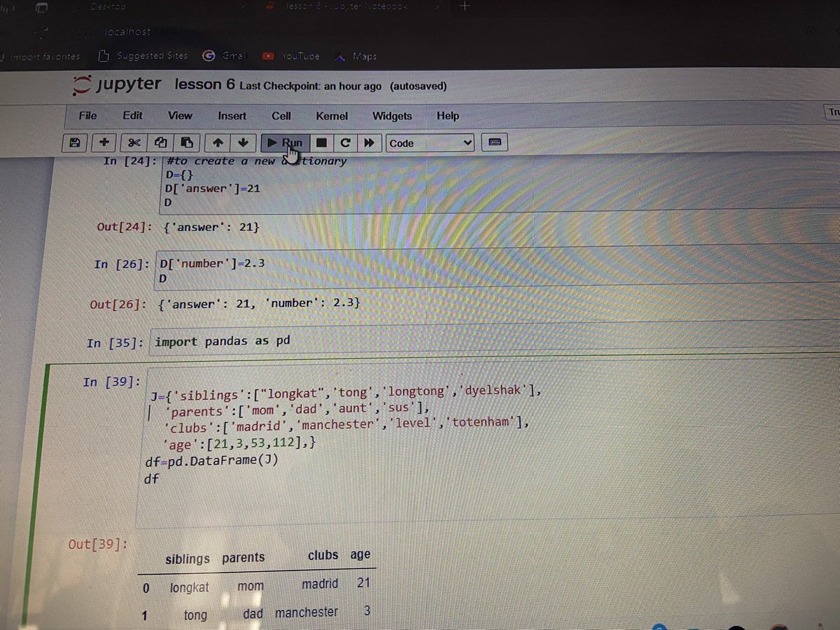Move the selected cell up
This screenshot has height=630, width=840.
[x=217, y=142]
